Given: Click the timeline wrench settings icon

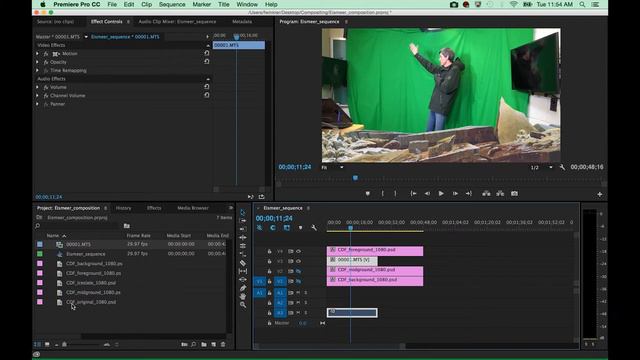Looking at the screenshot, I should point(314,228).
